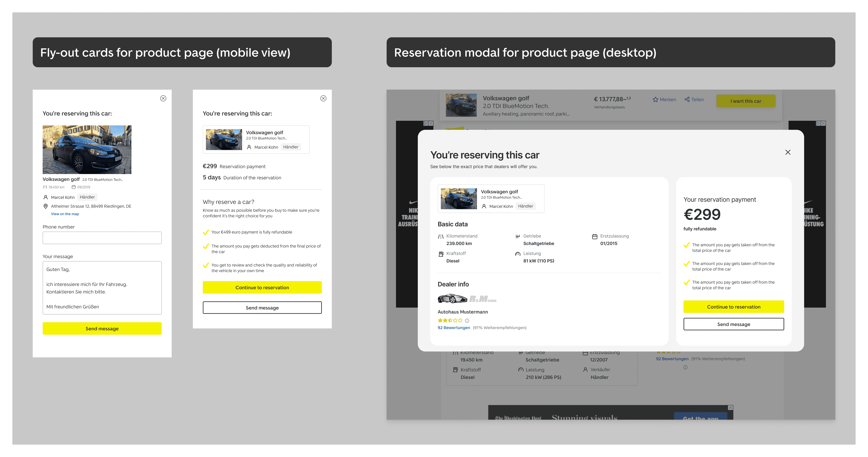Click the location pin icon near address
868x457 pixels.
46,206
